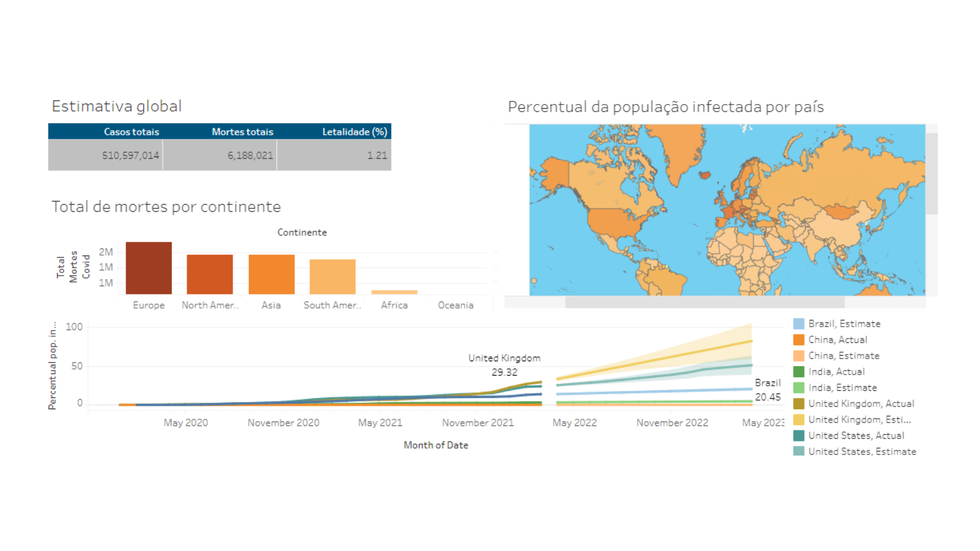Select the Europe bar in deaths chart
The width and height of the screenshot is (980, 551).
pos(149,268)
